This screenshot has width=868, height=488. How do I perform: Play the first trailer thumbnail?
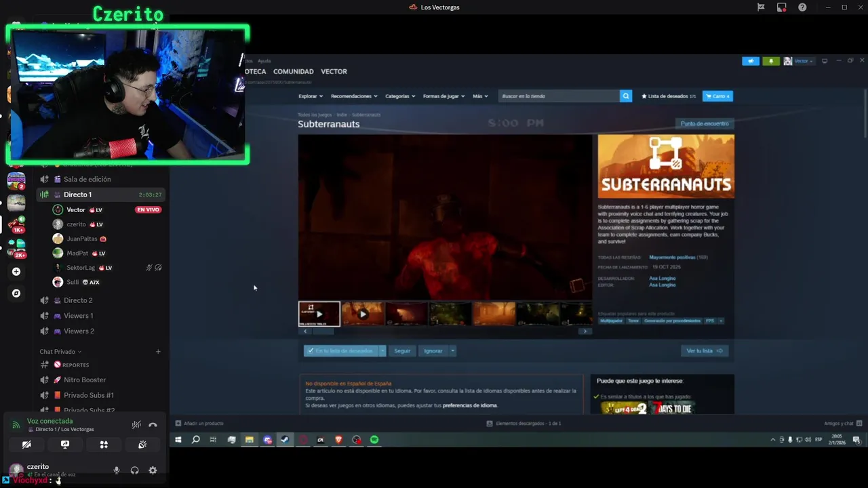[x=319, y=314]
